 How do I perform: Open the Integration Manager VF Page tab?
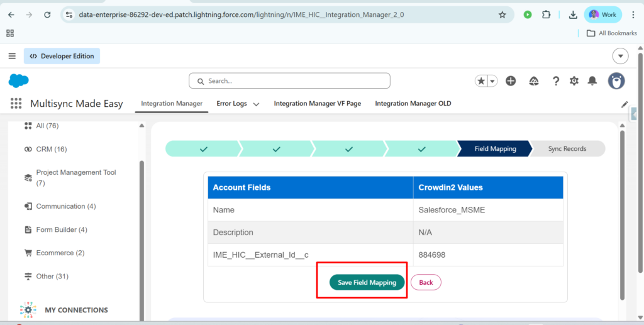coord(318,103)
